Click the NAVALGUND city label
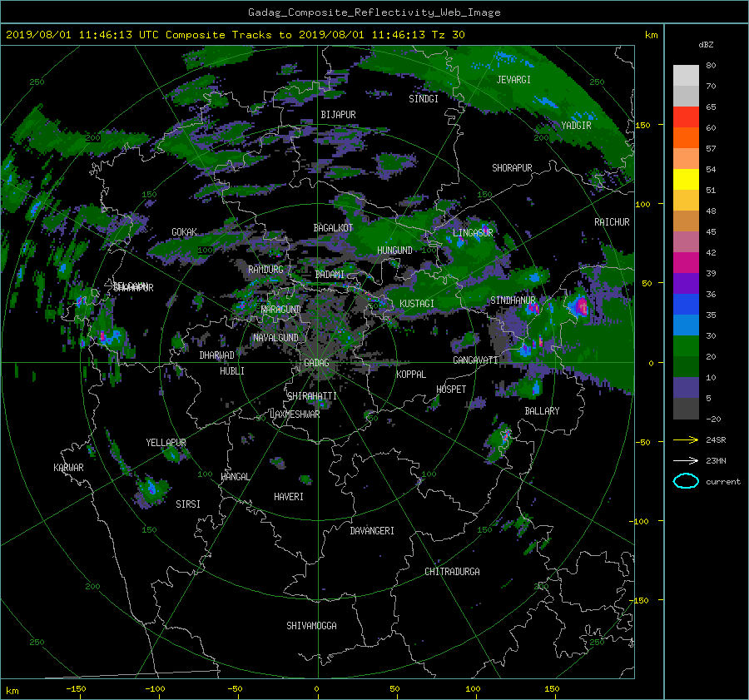 click(x=275, y=338)
